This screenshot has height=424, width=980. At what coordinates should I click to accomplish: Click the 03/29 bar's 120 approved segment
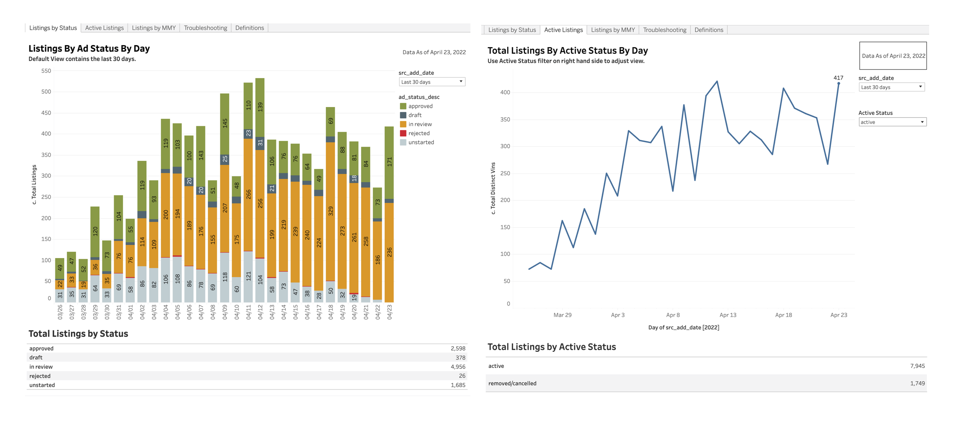95,232
